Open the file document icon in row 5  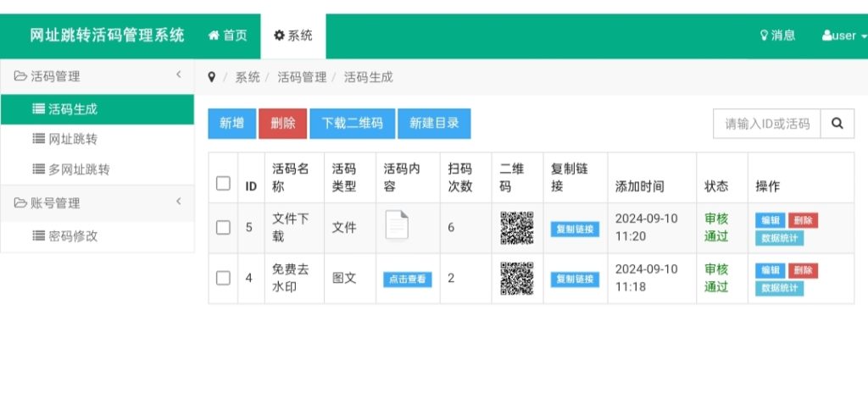point(397,225)
